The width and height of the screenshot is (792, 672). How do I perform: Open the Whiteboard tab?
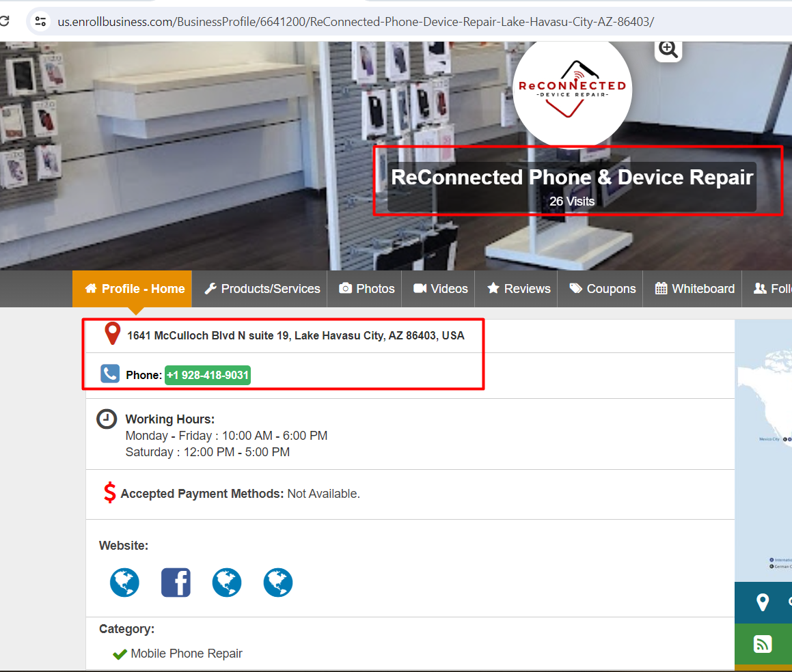[694, 289]
